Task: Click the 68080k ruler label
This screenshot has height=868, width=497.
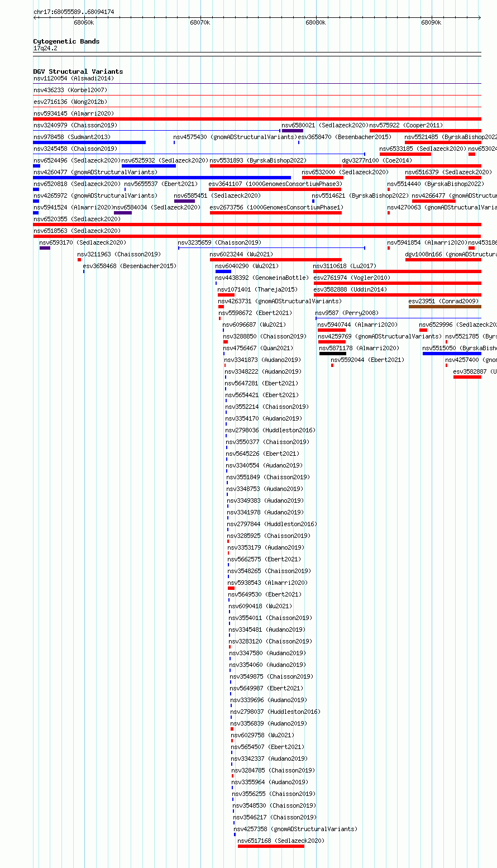Action: point(316,22)
